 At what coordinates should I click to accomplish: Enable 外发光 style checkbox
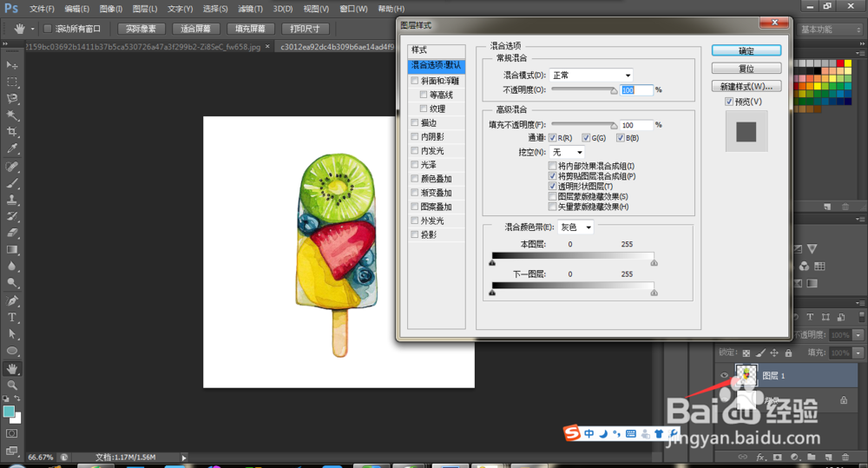point(415,221)
